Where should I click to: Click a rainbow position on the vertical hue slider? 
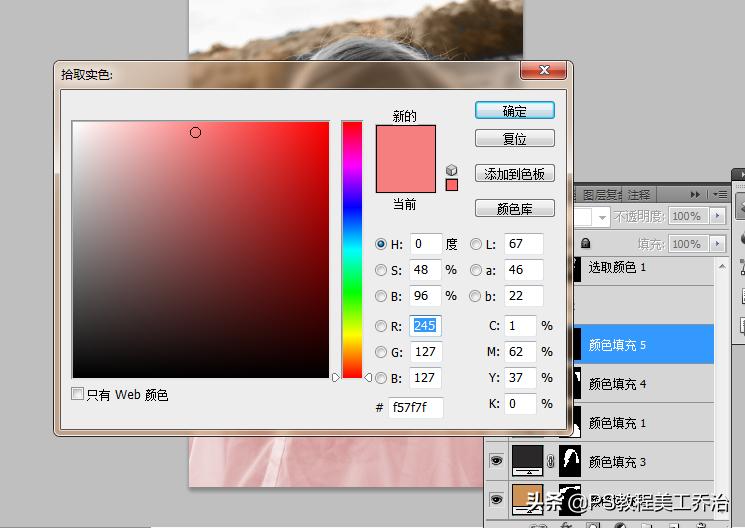[352, 250]
